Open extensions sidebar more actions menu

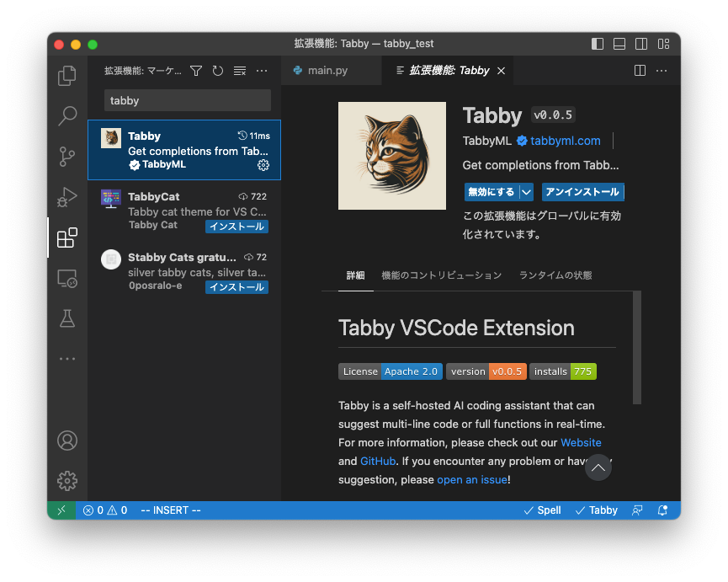tap(262, 71)
